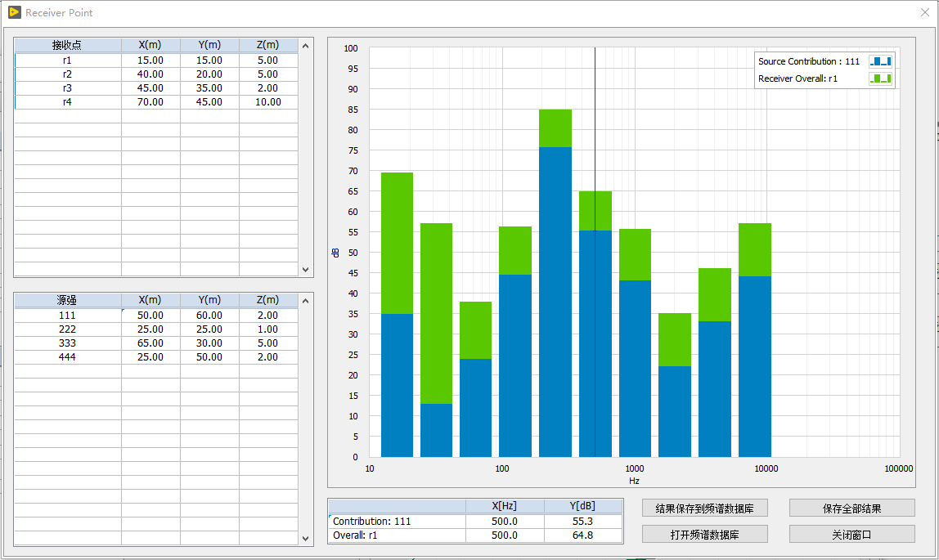The width and height of the screenshot is (939, 560).
Task: Select receiver r4 row
Action: 67,102
